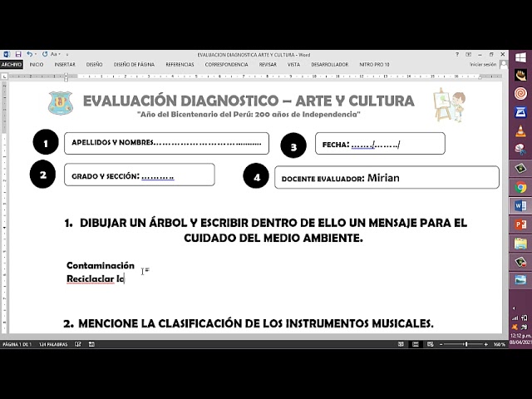Click the macro recording status bar icon

(91, 344)
